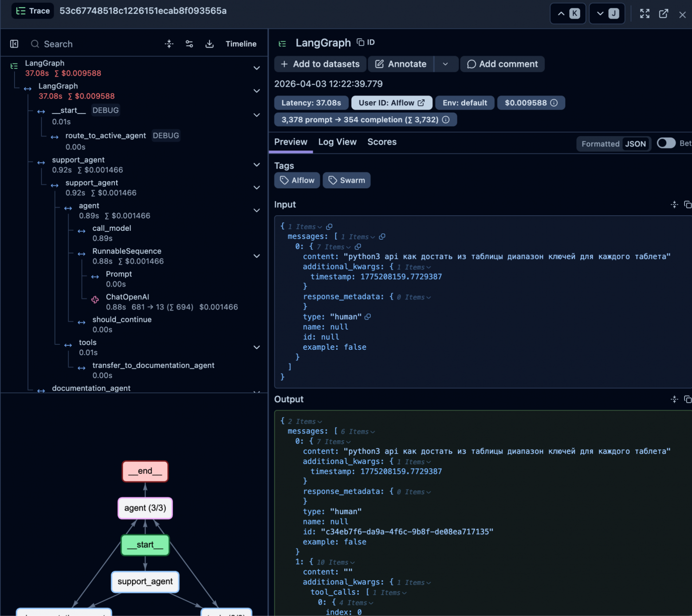Open the Scores tab
Screen dimensions: 692x616
[381, 142]
